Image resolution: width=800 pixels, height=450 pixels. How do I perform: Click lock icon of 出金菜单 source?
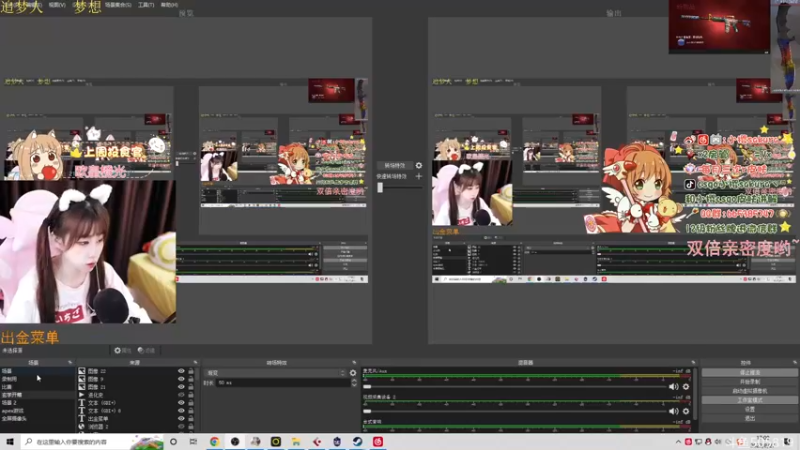[x=191, y=418]
